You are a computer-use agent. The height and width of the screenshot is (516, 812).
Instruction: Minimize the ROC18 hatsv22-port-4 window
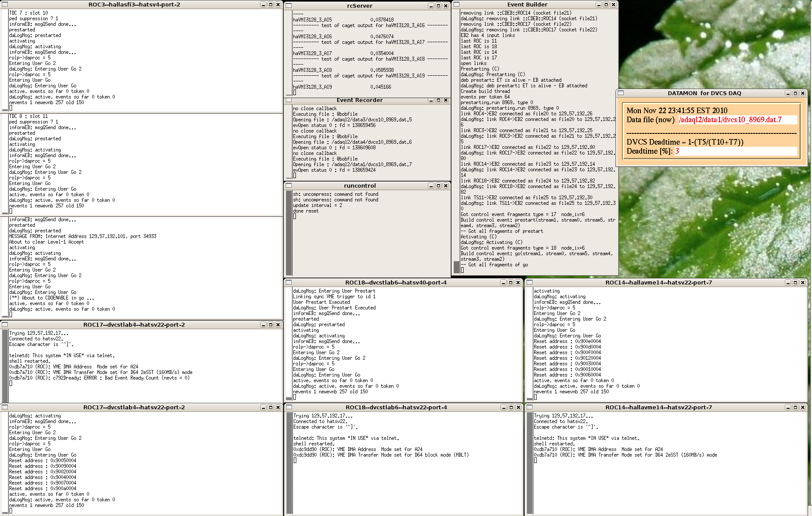pyautogui.click(x=504, y=407)
